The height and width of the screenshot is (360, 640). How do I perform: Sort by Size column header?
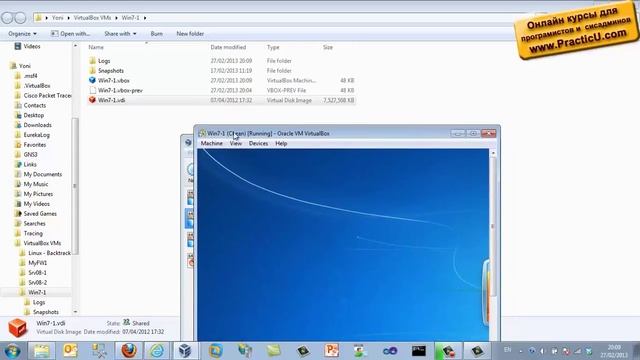tap(328, 47)
